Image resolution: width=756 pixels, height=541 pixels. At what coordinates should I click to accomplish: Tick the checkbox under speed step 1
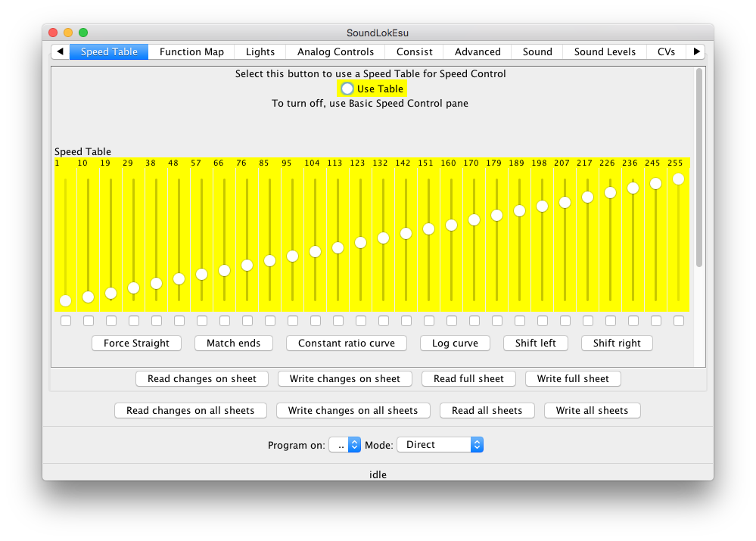66,321
